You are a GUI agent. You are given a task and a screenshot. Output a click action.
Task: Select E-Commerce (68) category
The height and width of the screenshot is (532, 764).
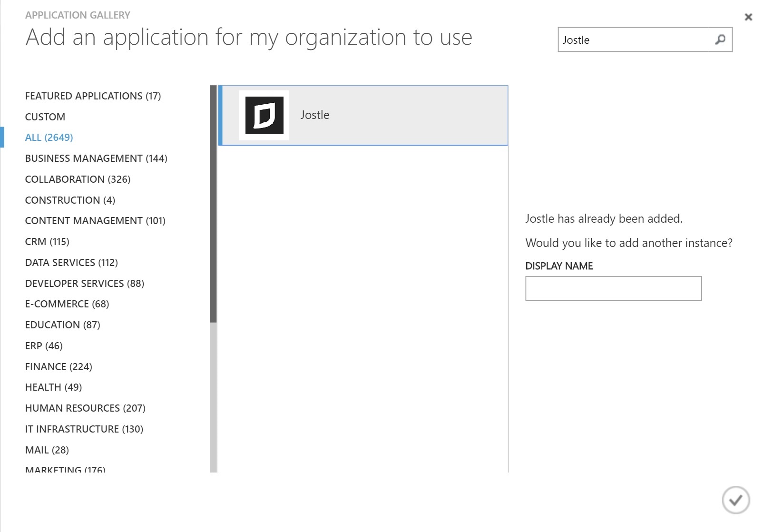coord(67,304)
